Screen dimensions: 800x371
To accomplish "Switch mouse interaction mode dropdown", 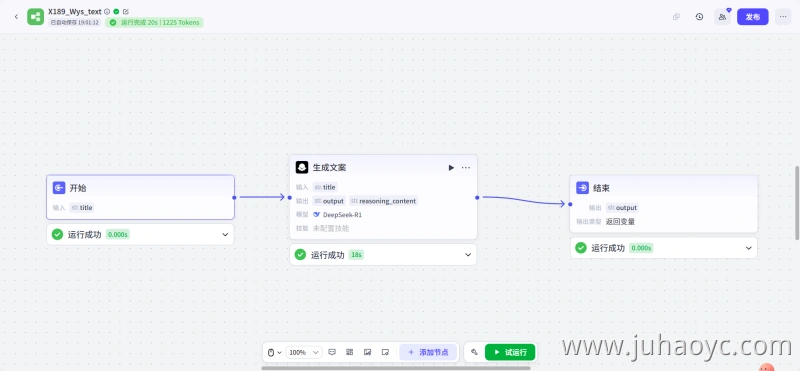I will [x=274, y=352].
